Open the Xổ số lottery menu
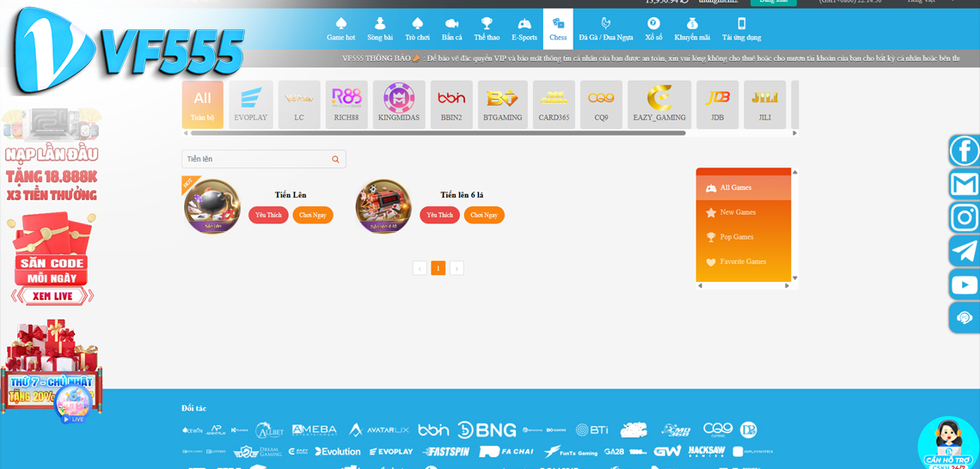The height and width of the screenshot is (469, 980). 653,29
